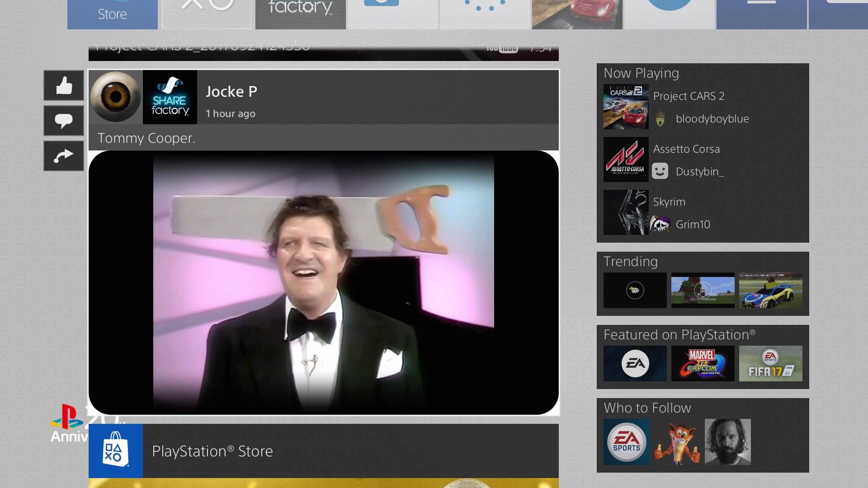Image resolution: width=868 pixels, height=488 pixels.
Task: Open the PlayStation Store feed entry
Action: [x=324, y=451]
